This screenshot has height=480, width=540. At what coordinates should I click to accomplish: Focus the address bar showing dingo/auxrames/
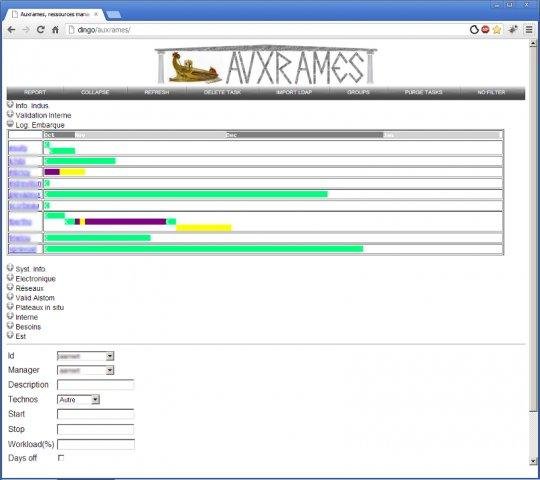click(x=265, y=30)
